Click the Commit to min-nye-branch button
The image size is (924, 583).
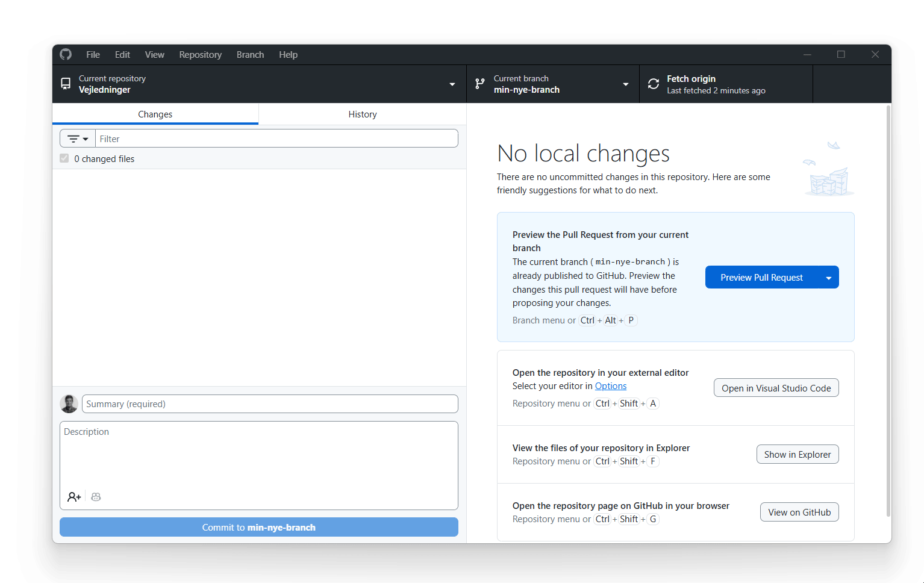click(258, 527)
